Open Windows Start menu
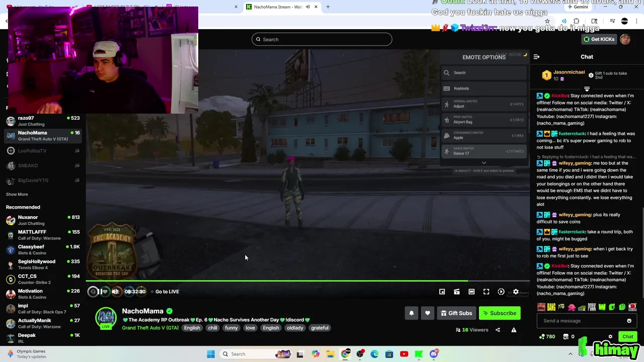This screenshot has height=362, width=644. coord(211,354)
